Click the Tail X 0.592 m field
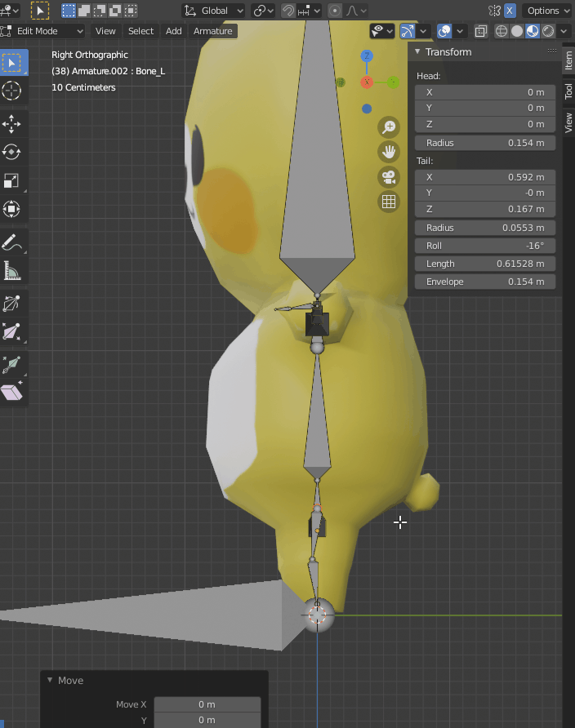 485,177
